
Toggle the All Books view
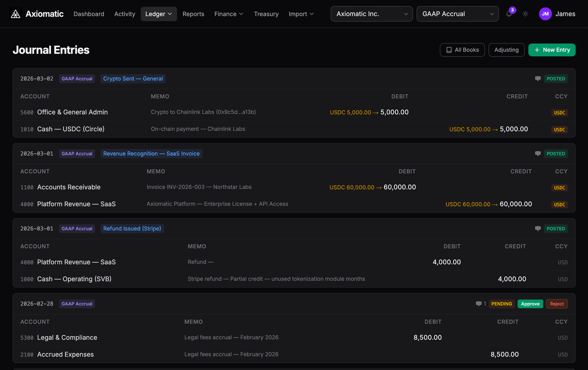462,49
